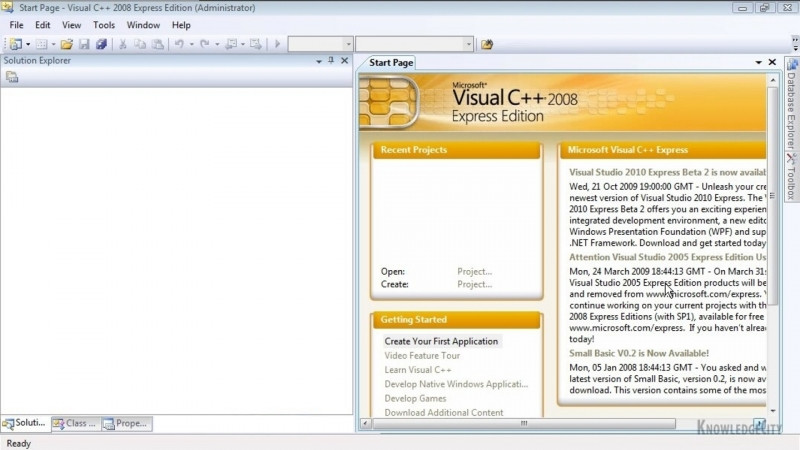Open the Toolbox side tab
This screenshot has width=800, height=450.
click(791, 177)
